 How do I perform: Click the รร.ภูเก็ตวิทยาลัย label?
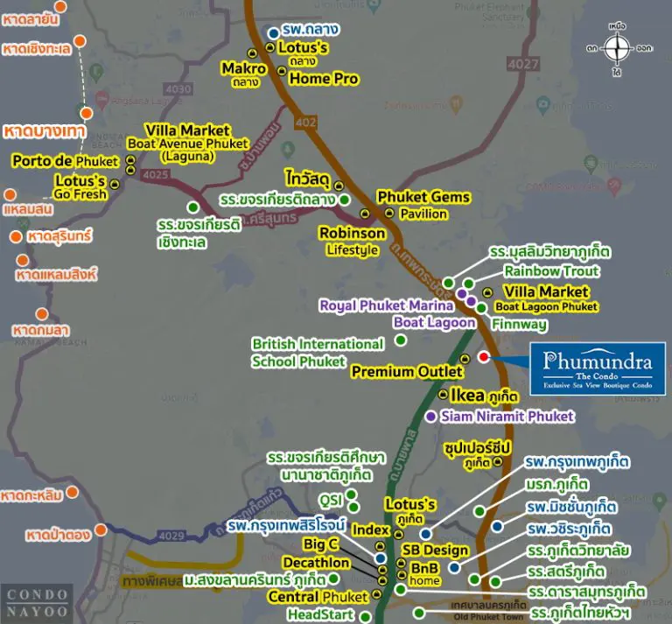pos(578,550)
